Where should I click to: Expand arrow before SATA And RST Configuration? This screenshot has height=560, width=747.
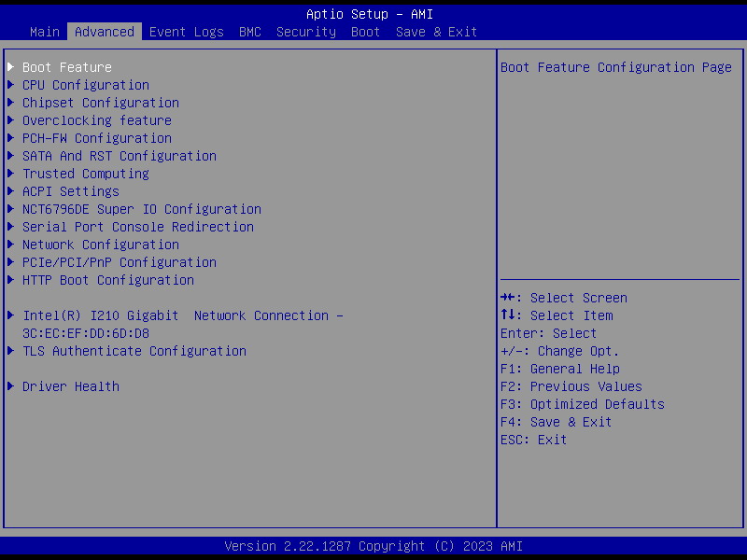(x=11, y=156)
